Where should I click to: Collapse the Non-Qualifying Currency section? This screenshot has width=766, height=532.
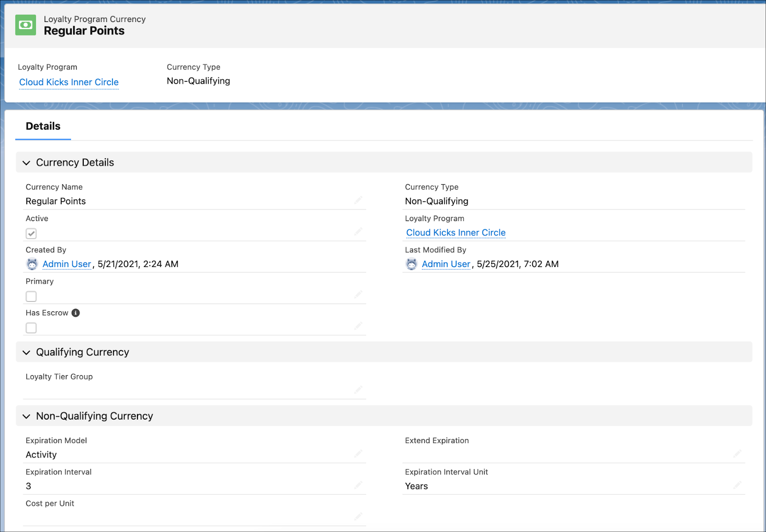(27, 416)
